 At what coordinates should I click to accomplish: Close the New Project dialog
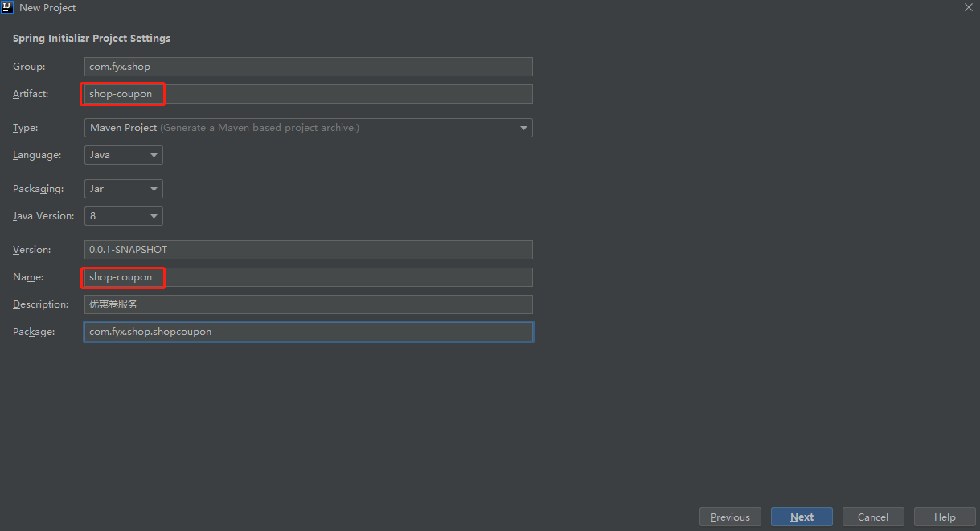(x=968, y=7)
